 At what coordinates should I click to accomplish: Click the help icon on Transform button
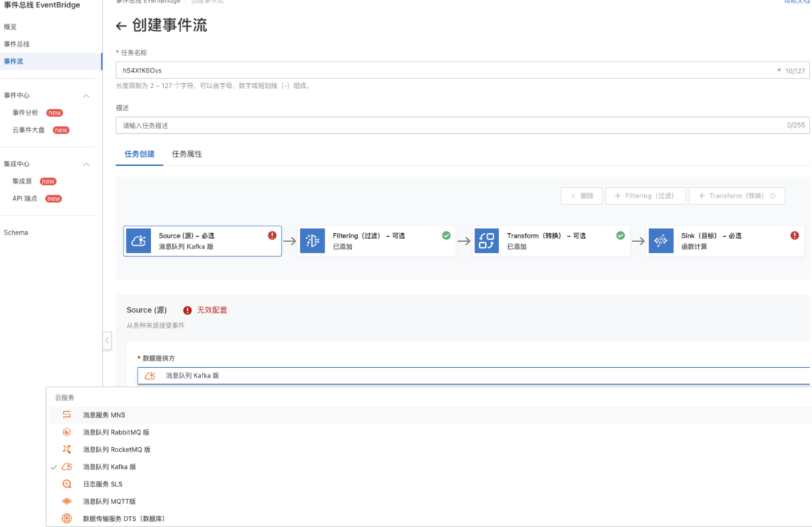(773, 196)
